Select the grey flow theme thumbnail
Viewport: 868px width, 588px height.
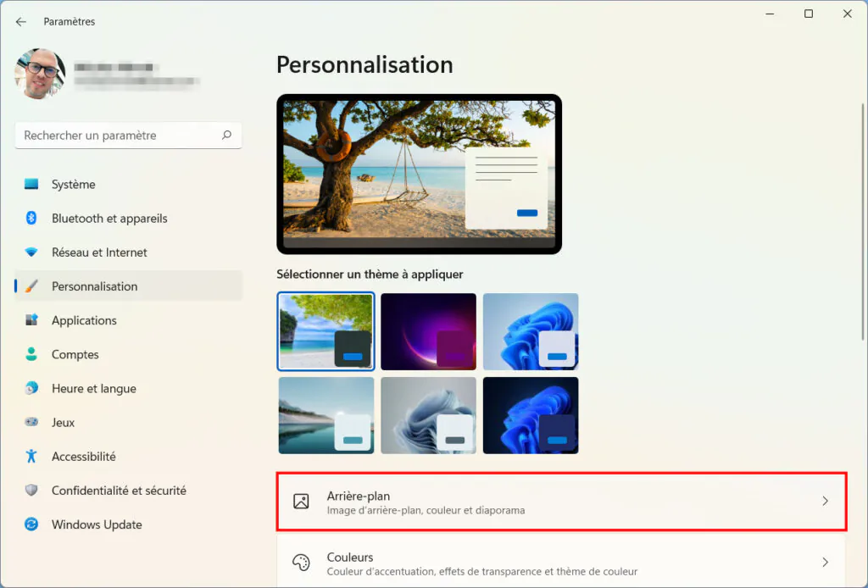(428, 415)
